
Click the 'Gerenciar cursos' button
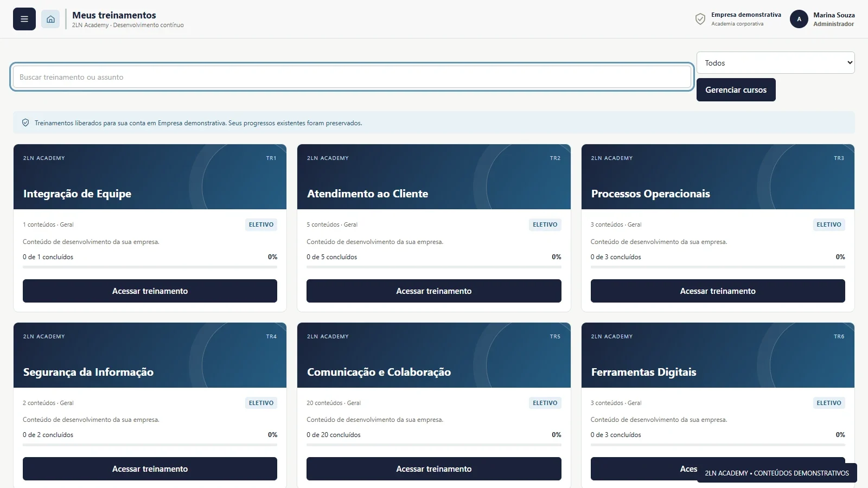[x=736, y=90]
